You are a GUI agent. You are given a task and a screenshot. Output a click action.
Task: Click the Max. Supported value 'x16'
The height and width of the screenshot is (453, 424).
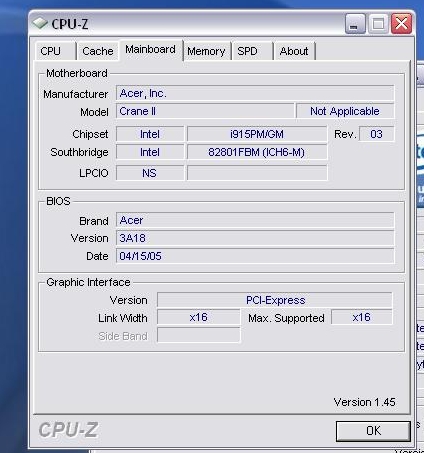362,317
